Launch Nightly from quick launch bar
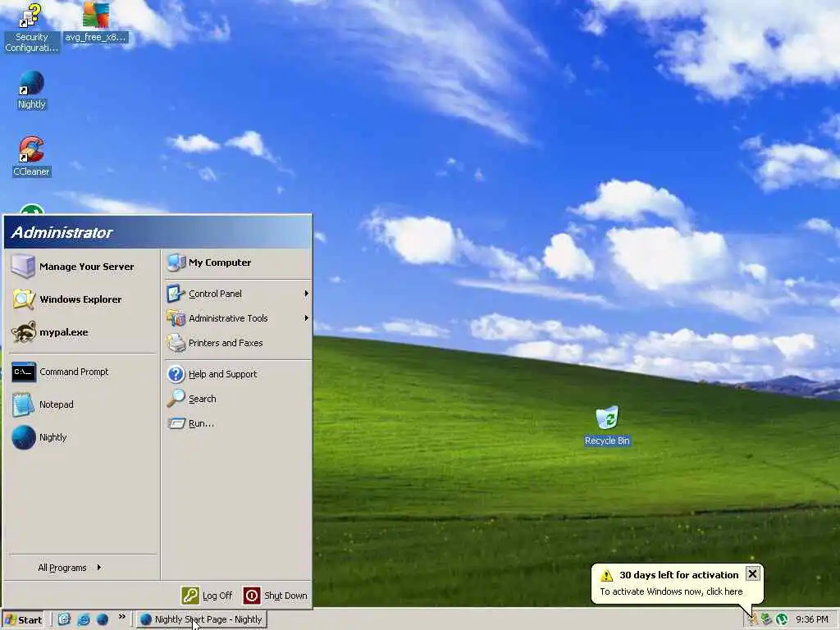Viewport: 840px width, 630px height. coord(103,619)
